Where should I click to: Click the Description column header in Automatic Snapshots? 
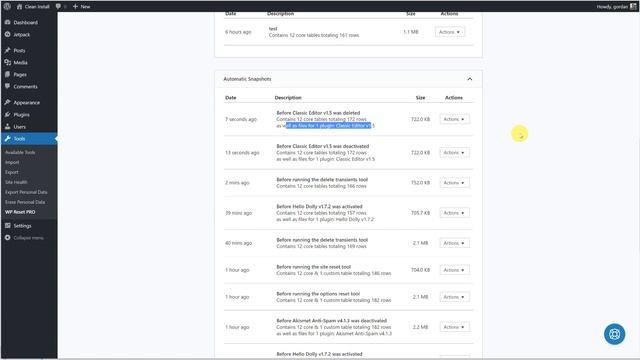[288, 98]
